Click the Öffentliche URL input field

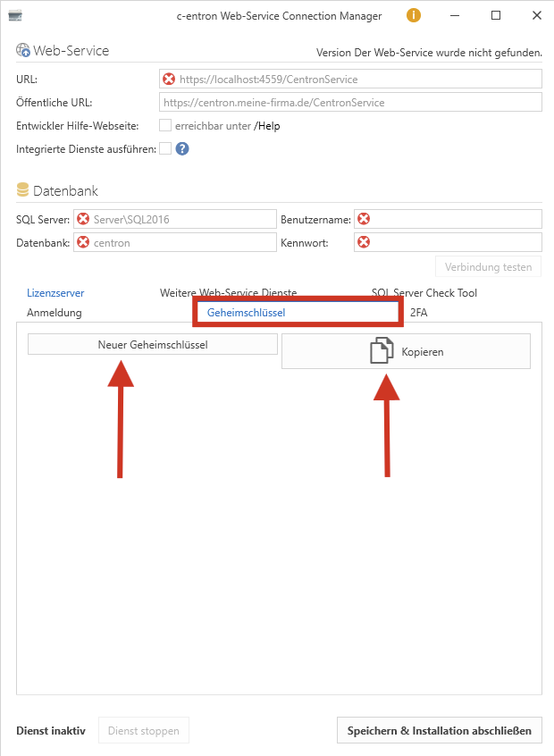click(x=350, y=103)
